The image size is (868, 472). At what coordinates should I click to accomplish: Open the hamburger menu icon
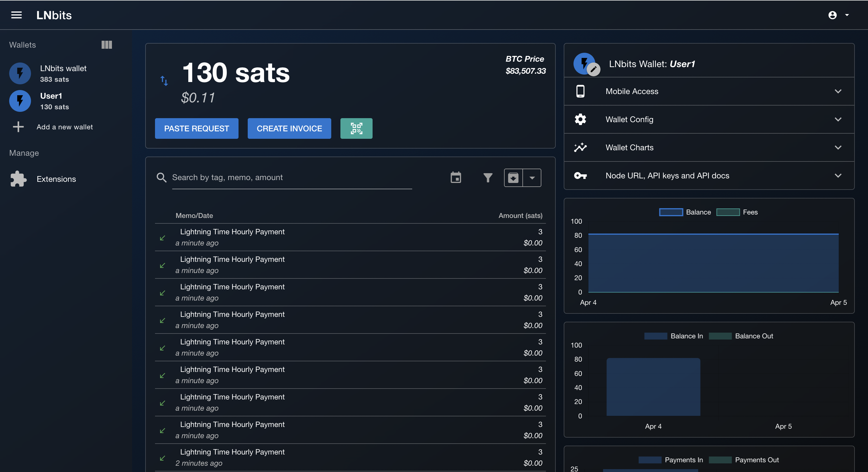(x=16, y=15)
